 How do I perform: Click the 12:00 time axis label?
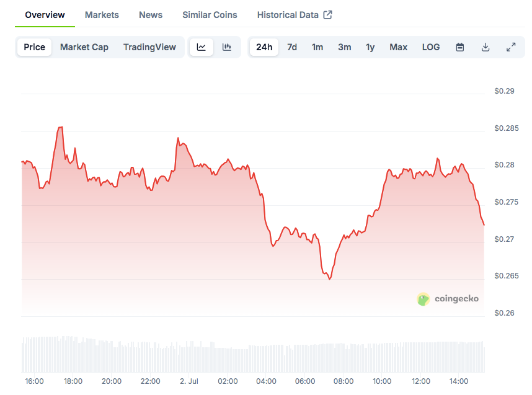coord(421,381)
